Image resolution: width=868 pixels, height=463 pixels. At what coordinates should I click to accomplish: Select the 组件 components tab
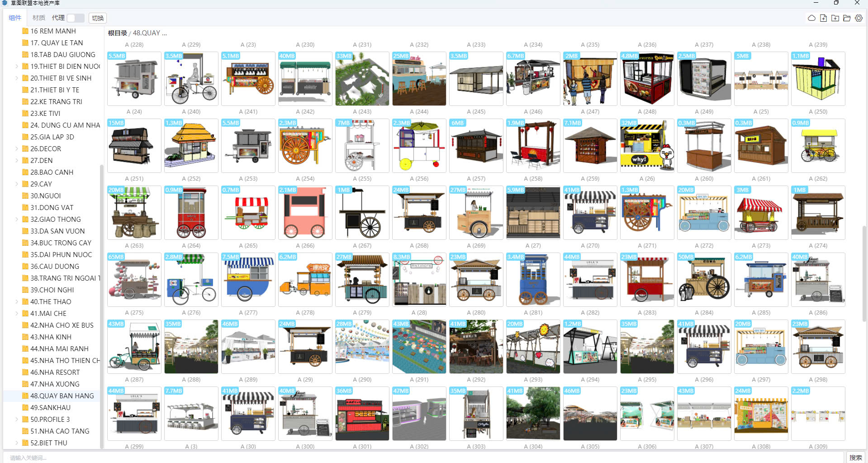pos(15,18)
